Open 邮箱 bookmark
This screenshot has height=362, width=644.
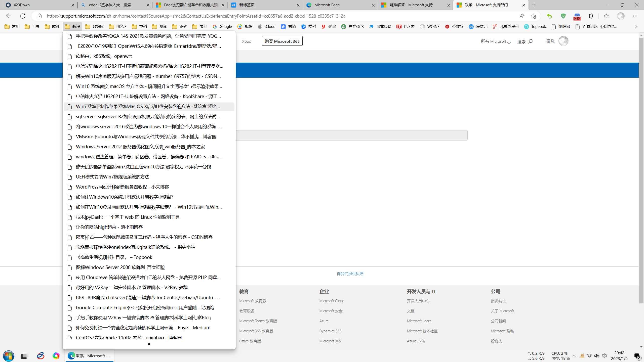pos(245,27)
